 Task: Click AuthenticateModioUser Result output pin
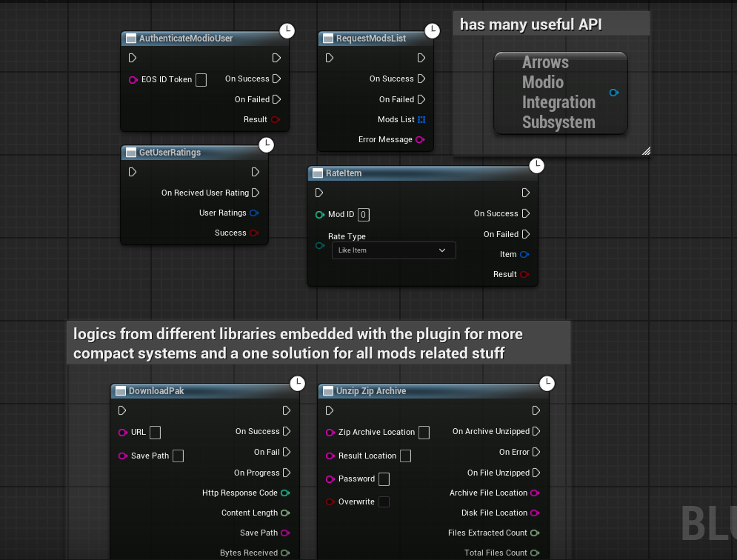[x=276, y=119]
